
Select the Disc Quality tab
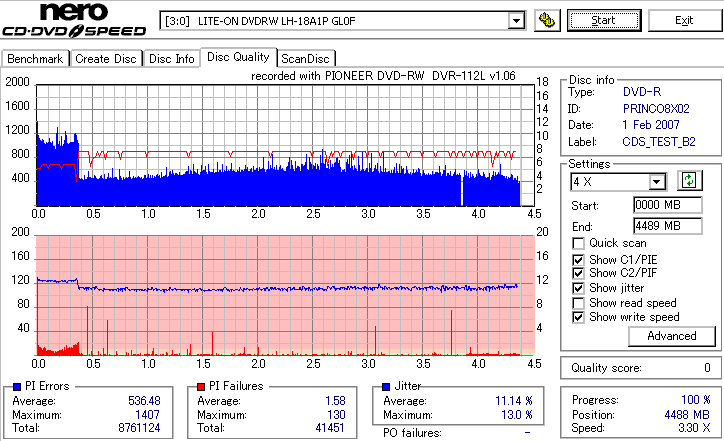pos(238,57)
